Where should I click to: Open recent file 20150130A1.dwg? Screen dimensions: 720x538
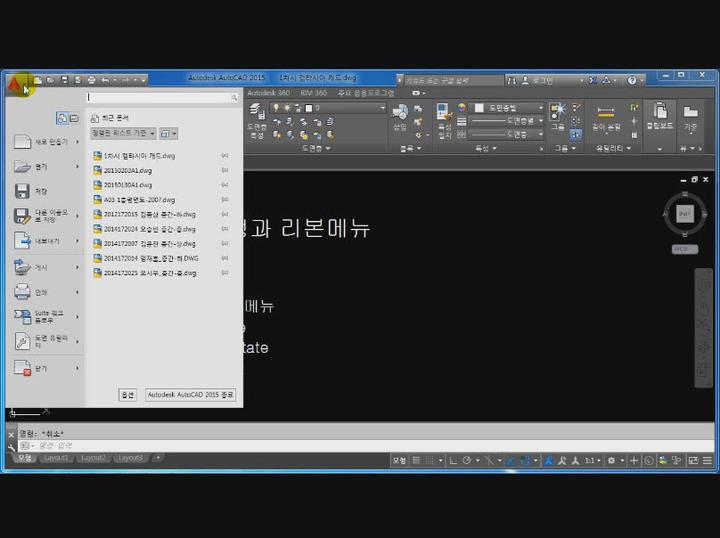point(128,185)
